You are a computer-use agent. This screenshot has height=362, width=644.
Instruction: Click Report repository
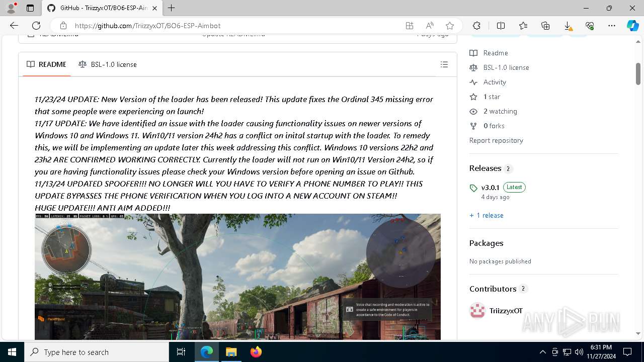coord(496,140)
